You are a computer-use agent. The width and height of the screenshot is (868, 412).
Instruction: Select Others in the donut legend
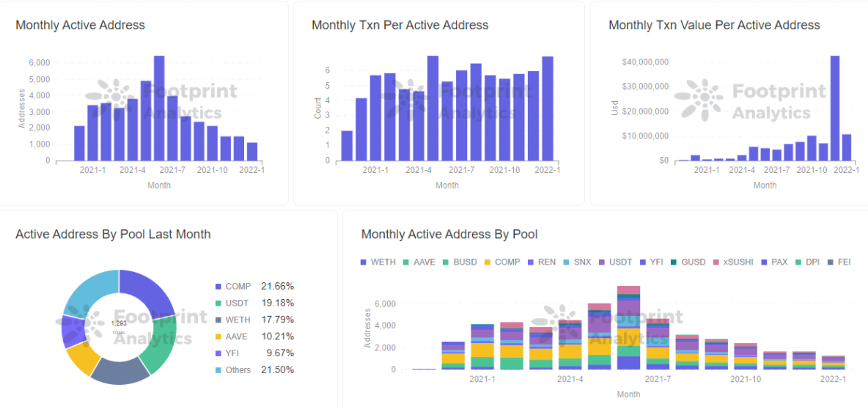tap(238, 370)
